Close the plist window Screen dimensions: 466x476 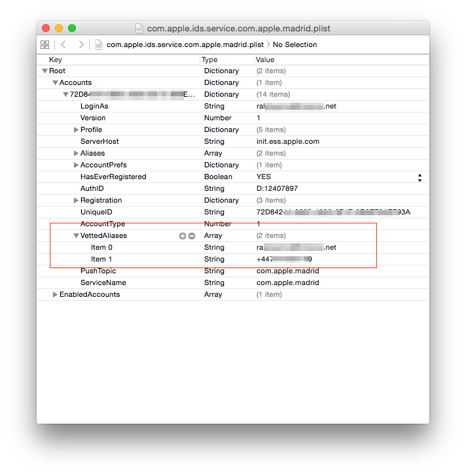pos(46,28)
